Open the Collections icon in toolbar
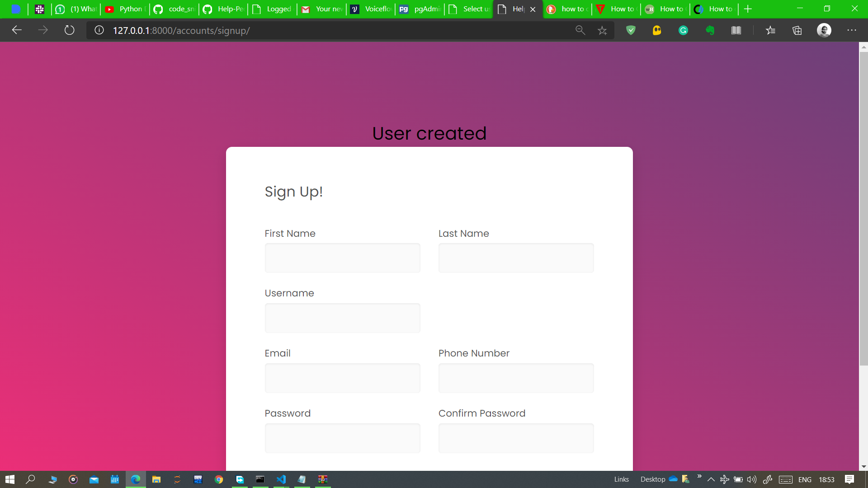Image resolution: width=868 pixels, height=488 pixels. coord(797,30)
